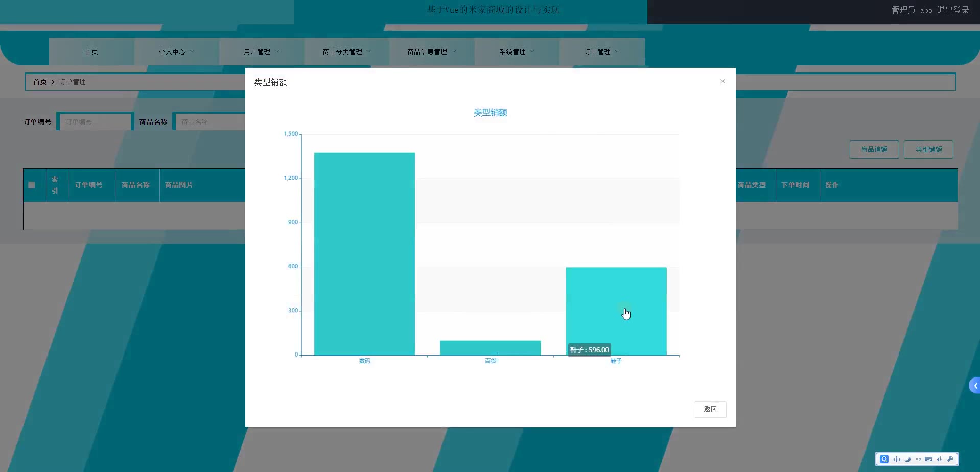
Task: Click the IME icon between keyboard and wrench
Action: click(x=940, y=459)
